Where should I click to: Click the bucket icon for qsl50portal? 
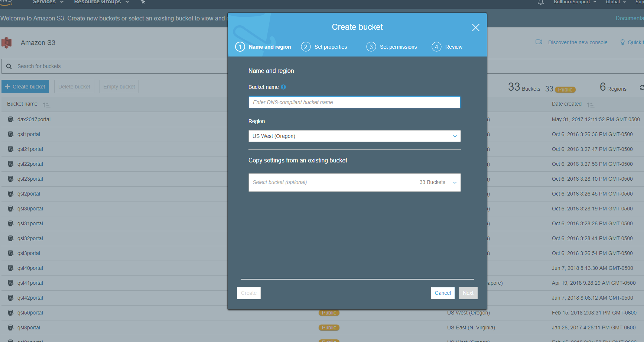(x=10, y=313)
